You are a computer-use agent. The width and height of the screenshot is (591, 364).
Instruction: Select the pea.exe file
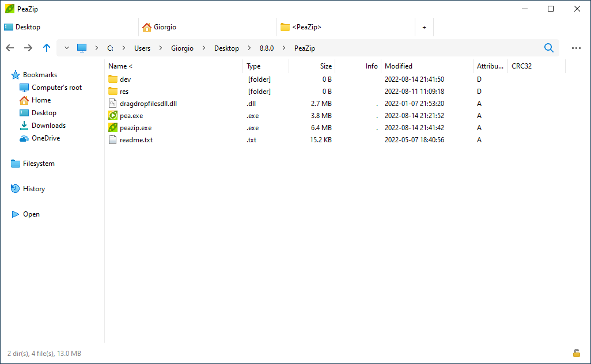[x=131, y=116]
